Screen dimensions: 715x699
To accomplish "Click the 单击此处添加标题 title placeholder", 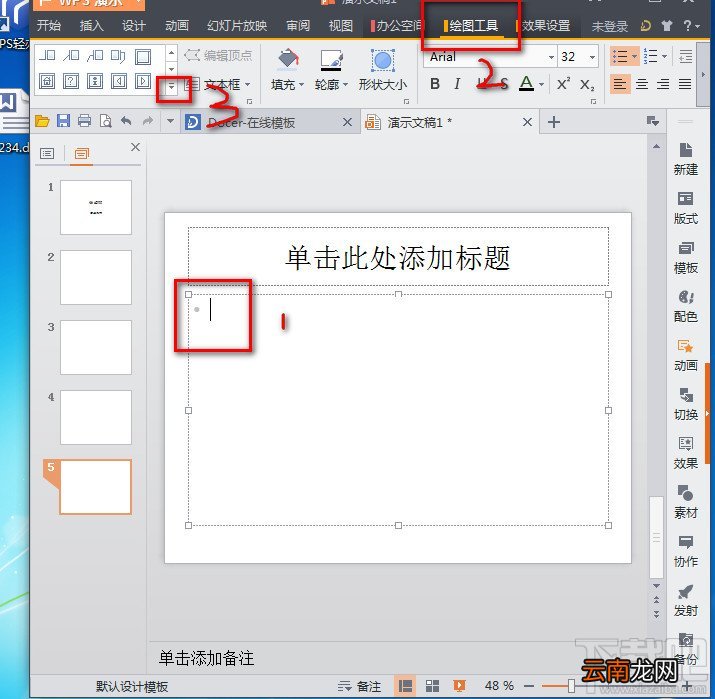I will 398,257.
